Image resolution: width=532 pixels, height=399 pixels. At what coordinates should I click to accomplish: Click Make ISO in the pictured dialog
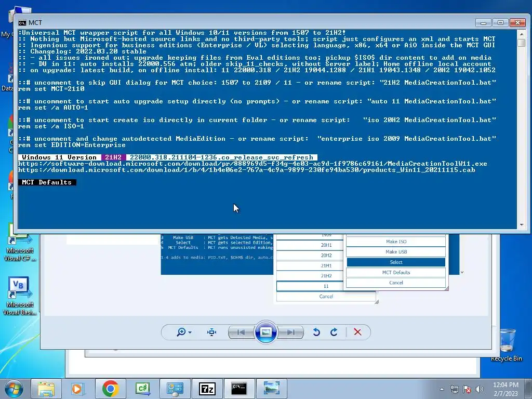click(396, 242)
